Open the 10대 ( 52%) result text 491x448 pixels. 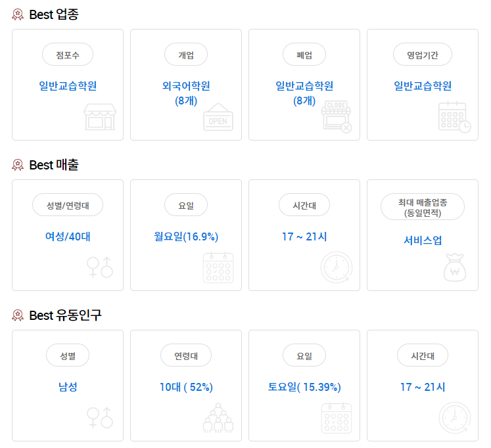click(x=186, y=387)
